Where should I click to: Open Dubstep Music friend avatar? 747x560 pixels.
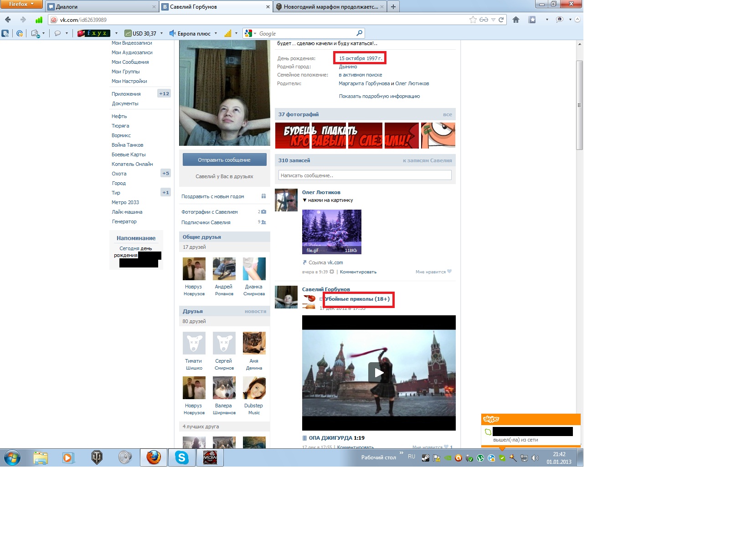coord(254,388)
